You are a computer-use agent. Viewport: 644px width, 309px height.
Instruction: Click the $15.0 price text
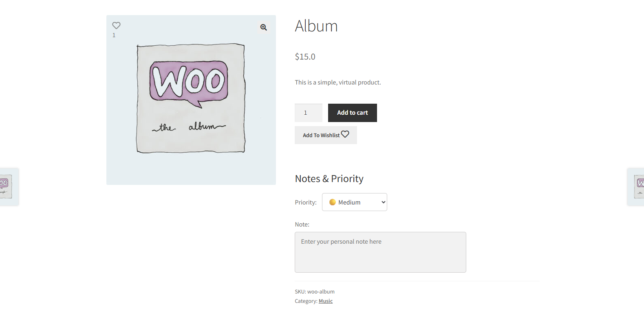305,57
